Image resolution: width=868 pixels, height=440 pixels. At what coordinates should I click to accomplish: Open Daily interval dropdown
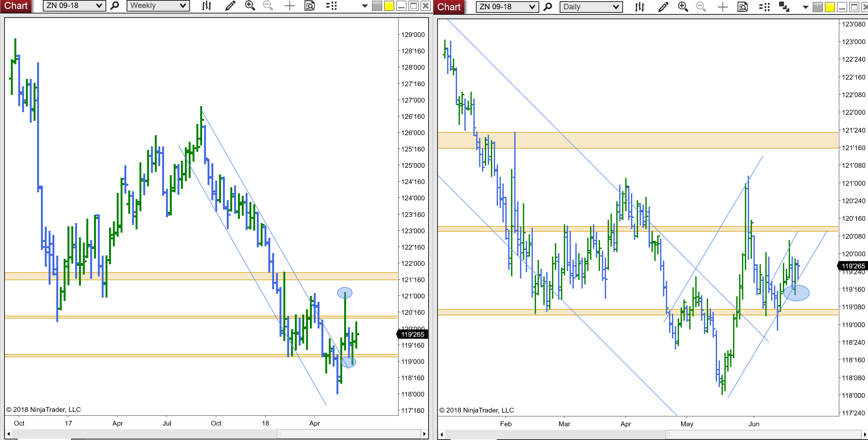point(591,7)
